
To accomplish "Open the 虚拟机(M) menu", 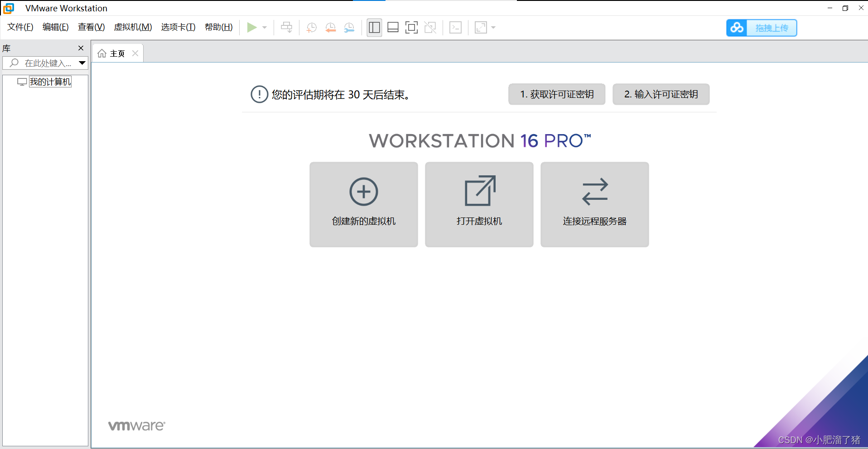I will coord(133,27).
